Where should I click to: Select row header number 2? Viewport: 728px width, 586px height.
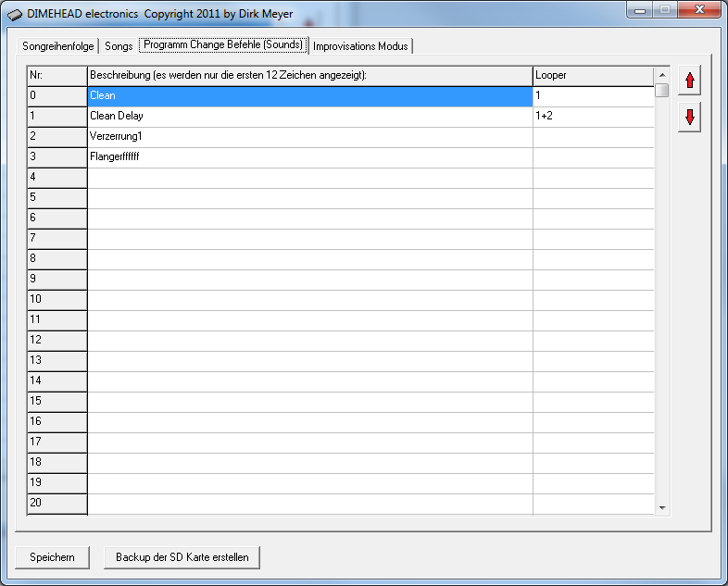coord(57,137)
